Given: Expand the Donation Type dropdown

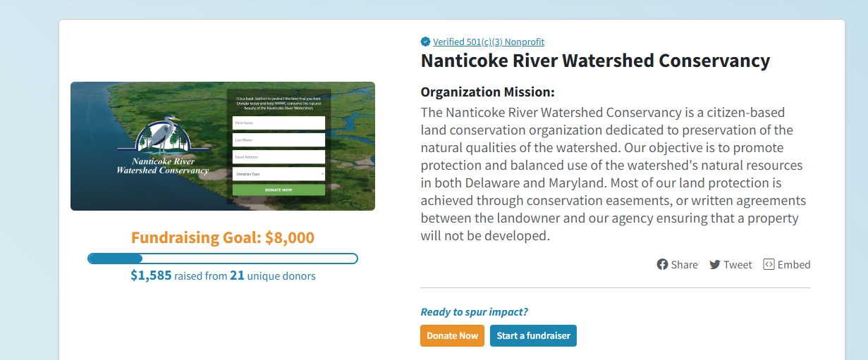Looking at the screenshot, I should click(x=279, y=173).
